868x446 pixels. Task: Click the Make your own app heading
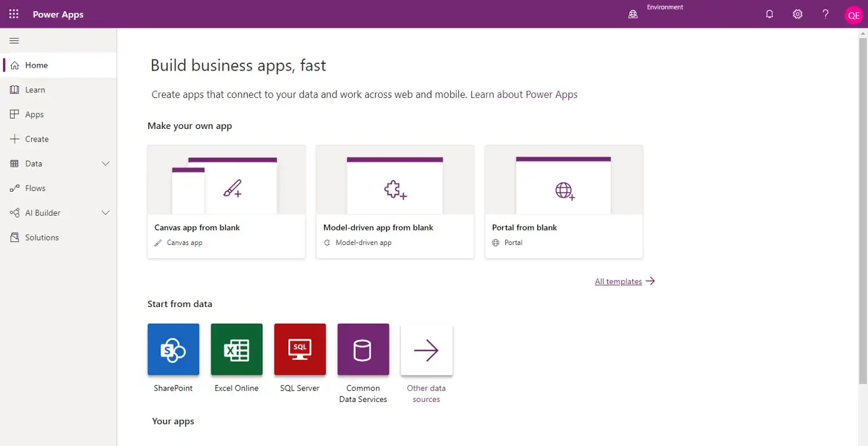(x=190, y=126)
